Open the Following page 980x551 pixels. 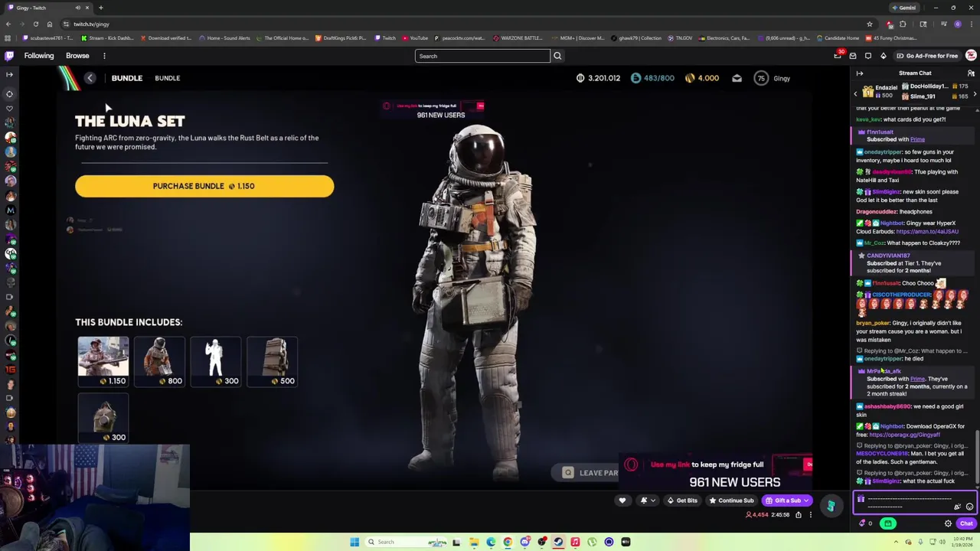click(x=39, y=56)
